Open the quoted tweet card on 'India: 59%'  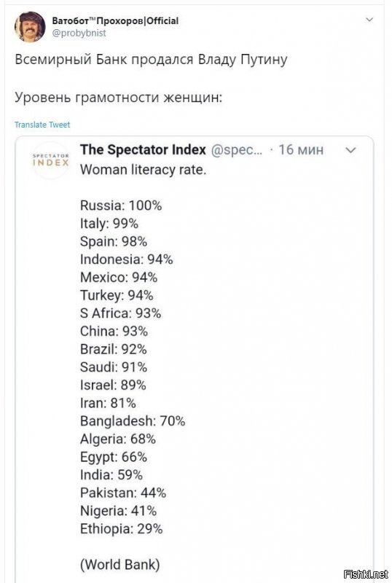point(111,475)
